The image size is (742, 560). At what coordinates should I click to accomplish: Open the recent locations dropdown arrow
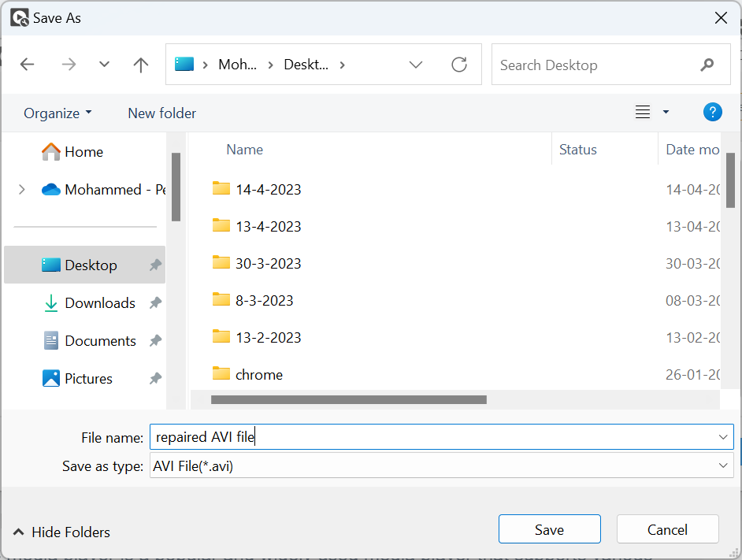104,65
